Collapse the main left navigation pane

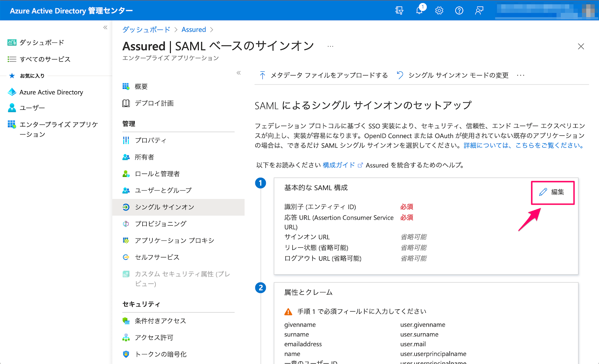[x=105, y=27]
